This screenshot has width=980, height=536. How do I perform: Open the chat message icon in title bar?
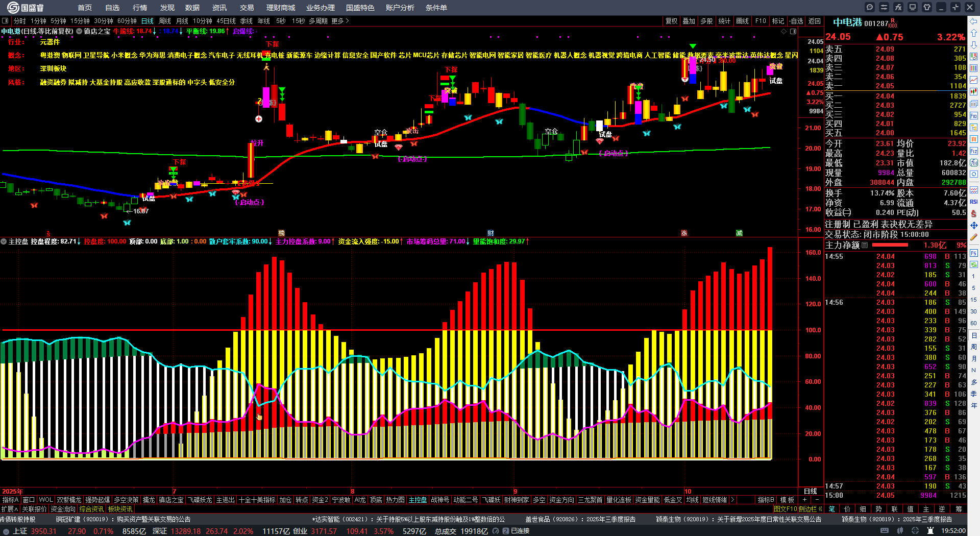870,7
